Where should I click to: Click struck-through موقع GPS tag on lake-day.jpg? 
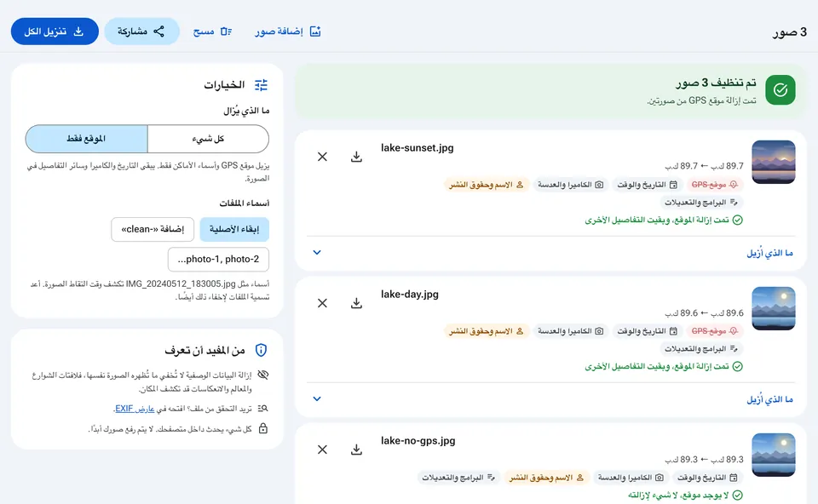715,331
